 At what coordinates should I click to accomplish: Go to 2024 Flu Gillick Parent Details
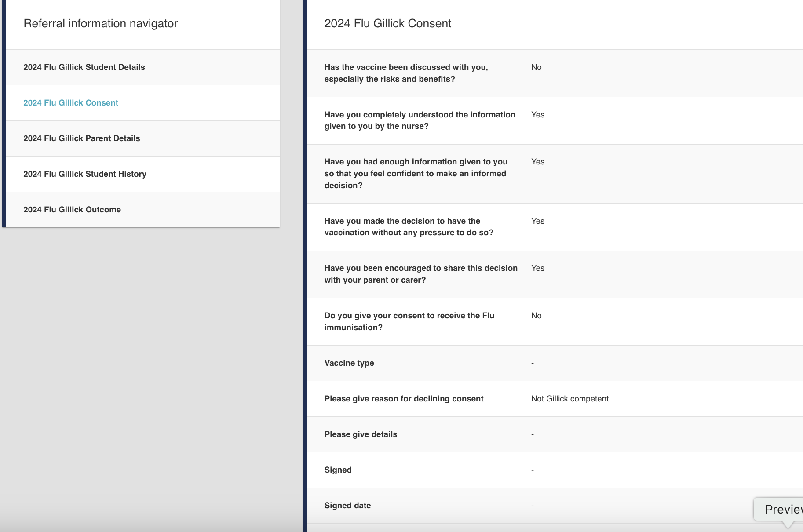pyautogui.click(x=82, y=138)
